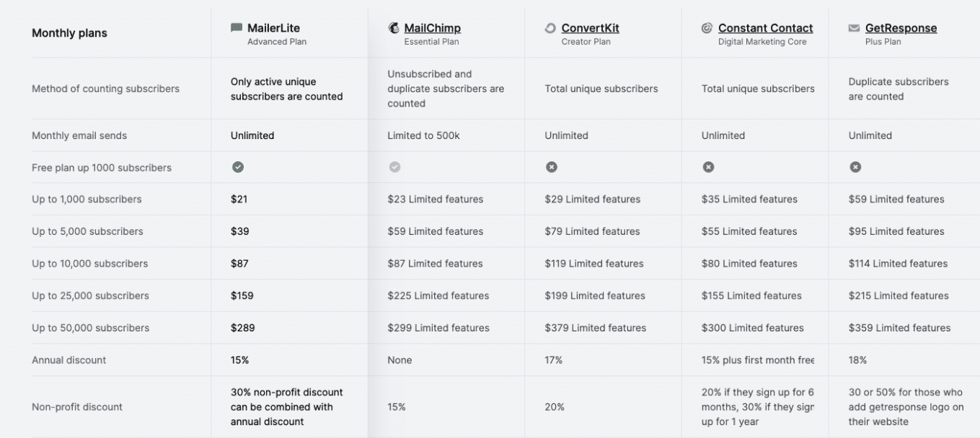980x438 pixels.
Task: Open the GetResponse link
Action: click(901, 28)
